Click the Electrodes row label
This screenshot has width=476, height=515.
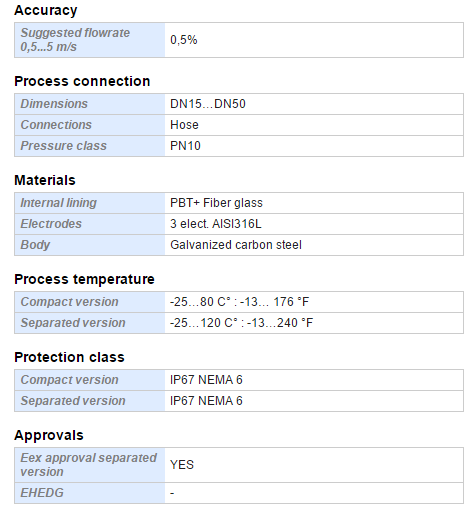[x=51, y=224]
